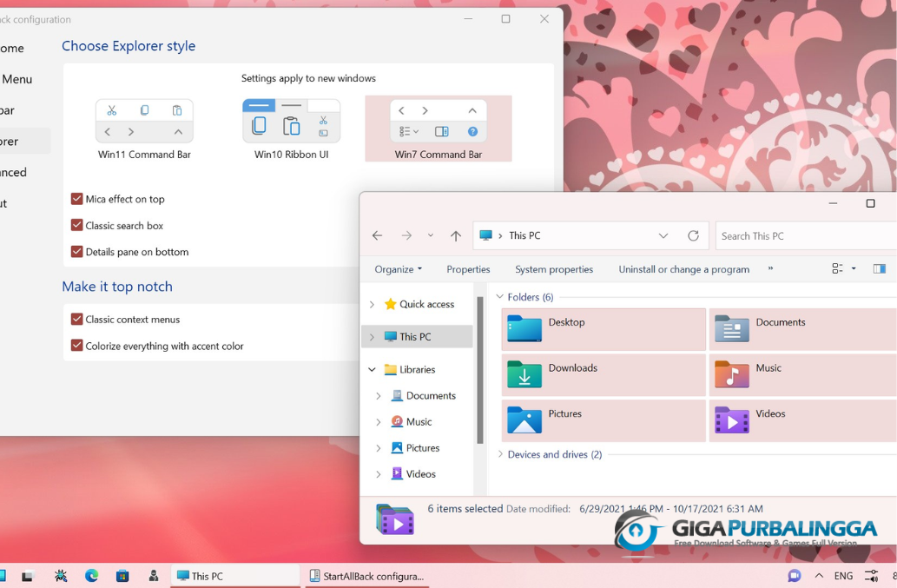
Task: Open the Organize menu
Action: click(x=399, y=269)
